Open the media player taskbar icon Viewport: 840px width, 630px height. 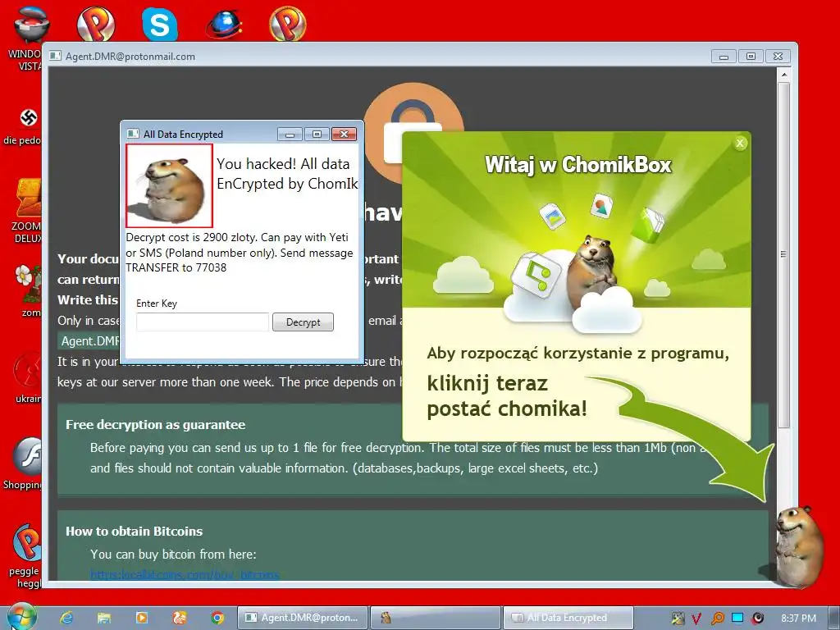141,618
